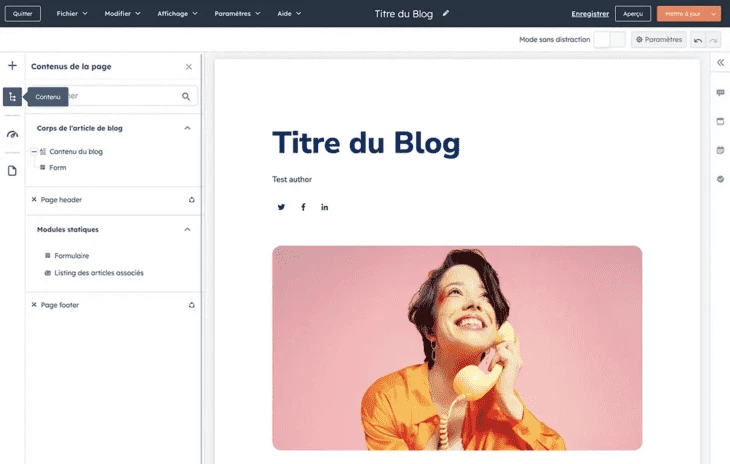The height and width of the screenshot is (464, 730).
Task: Collapse Corps de l'article de blog section
Action: coord(187,128)
